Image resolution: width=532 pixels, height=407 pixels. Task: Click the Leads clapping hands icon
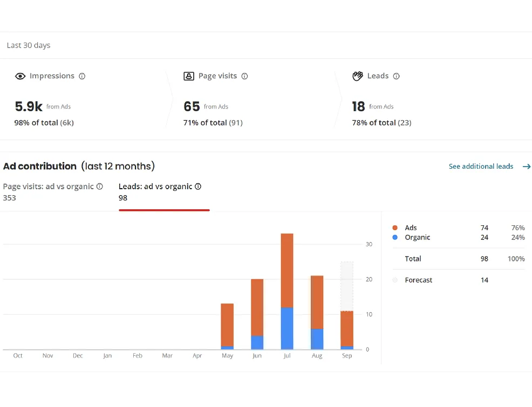tap(358, 77)
